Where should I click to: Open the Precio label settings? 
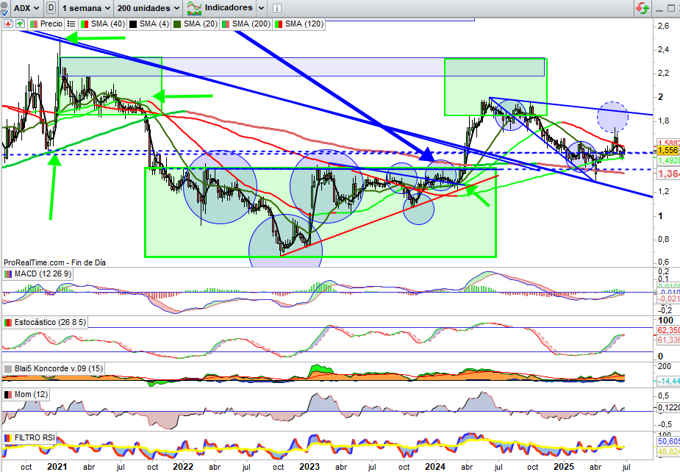[x=51, y=24]
